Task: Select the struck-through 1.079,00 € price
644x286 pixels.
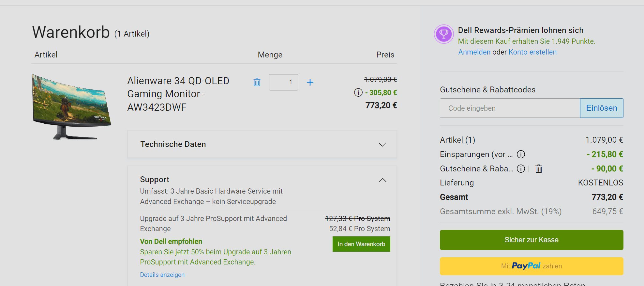Action: pos(381,80)
